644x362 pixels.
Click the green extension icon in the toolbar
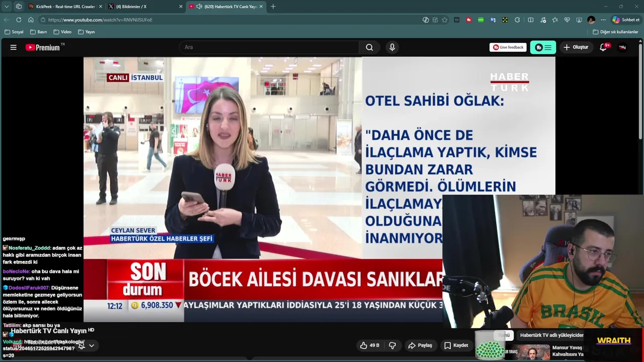(481, 20)
